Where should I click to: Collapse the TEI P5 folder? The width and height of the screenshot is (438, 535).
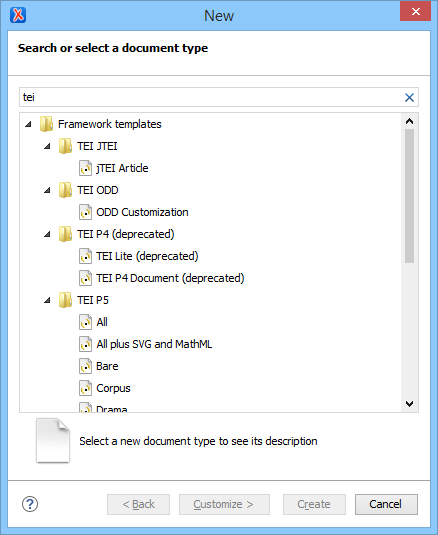[47, 300]
